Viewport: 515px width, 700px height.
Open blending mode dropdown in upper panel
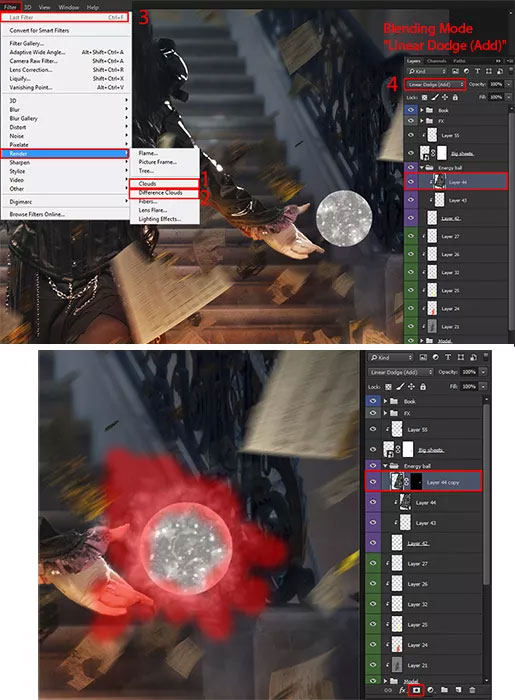[x=435, y=84]
